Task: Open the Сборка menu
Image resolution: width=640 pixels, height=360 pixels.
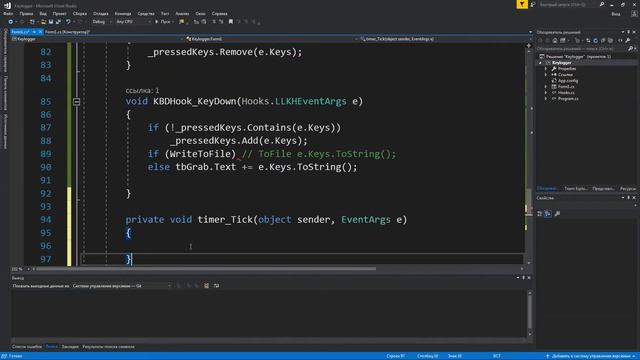Action: click(80, 13)
